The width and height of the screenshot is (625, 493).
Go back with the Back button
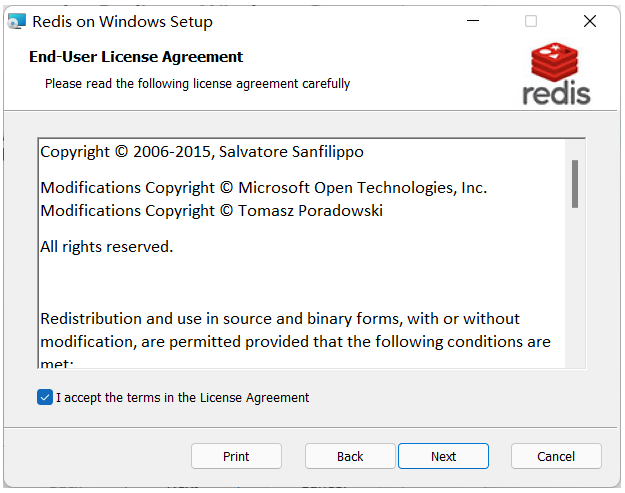tap(350, 456)
